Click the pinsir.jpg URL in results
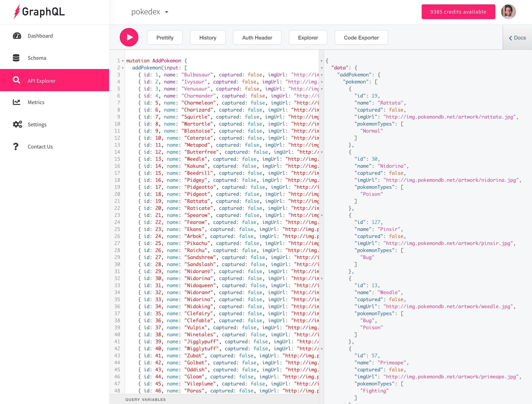This screenshot has width=532, height=404. pos(448,243)
